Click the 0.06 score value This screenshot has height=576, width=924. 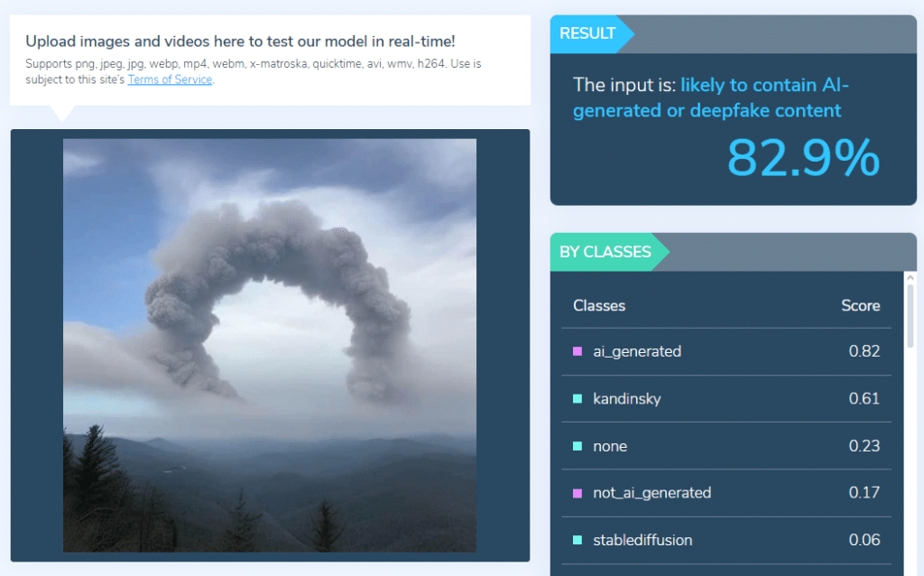(x=864, y=540)
